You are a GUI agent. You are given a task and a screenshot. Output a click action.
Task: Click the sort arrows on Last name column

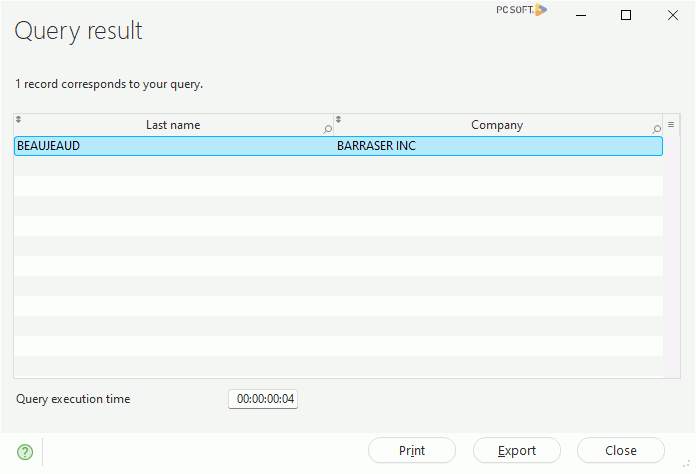(x=18, y=119)
